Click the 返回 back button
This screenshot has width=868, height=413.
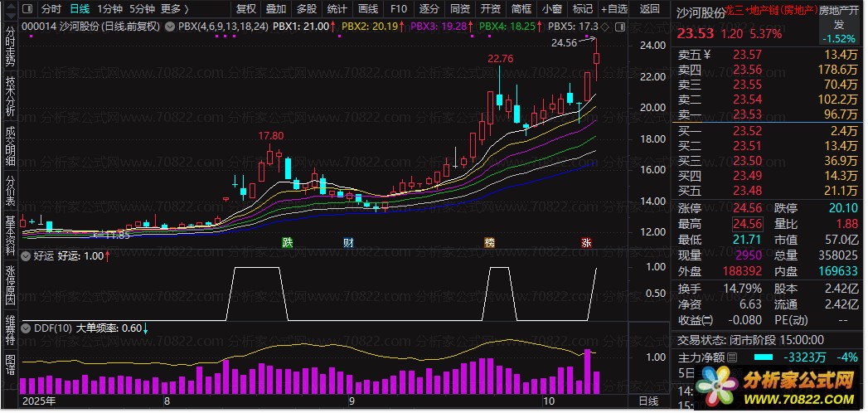651,9
